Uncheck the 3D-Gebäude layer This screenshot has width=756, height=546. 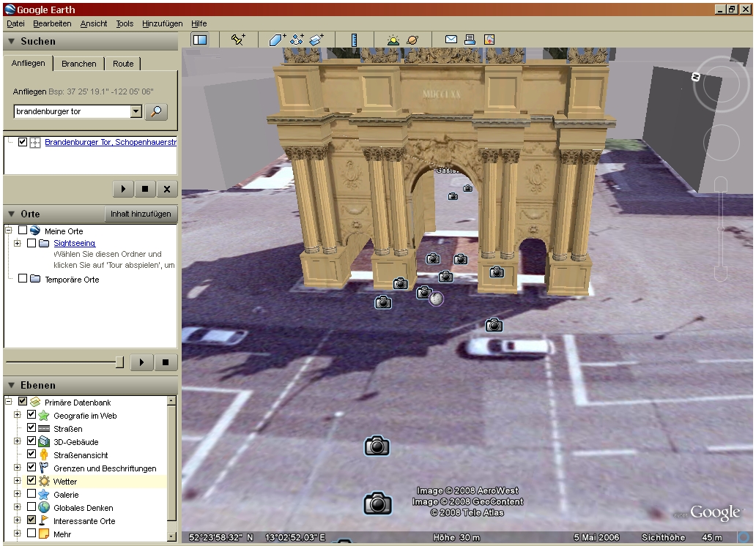point(31,441)
